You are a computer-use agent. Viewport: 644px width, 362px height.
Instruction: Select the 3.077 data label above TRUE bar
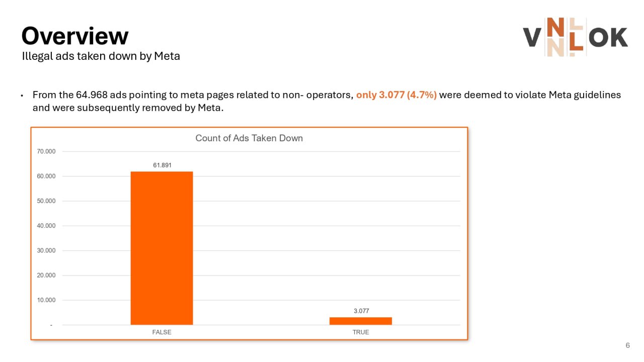[x=361, y=311]
